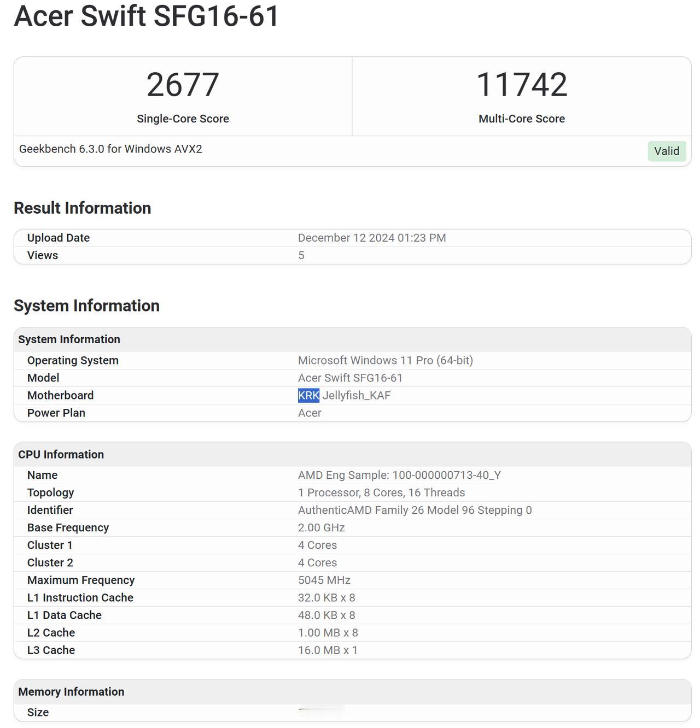The height and width of the screenshot is (728, 700).
Task: Click the L1 Instruction Cache label
Action: click(x=80, y=597)
